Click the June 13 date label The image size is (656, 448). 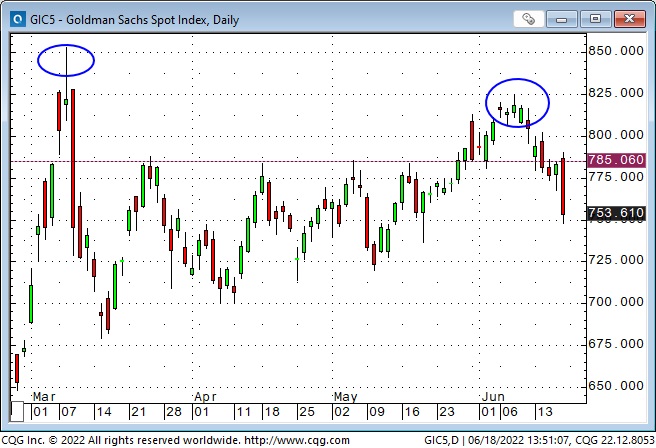point(545,412)
